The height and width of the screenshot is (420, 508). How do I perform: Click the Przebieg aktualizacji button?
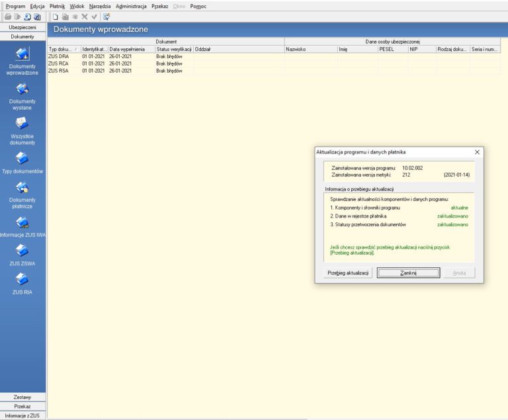pyautogui.click(x=348, y=273)
